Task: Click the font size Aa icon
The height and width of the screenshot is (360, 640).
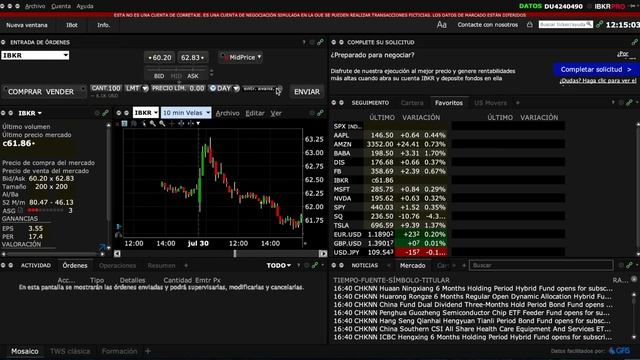Action: click(441, 25)
